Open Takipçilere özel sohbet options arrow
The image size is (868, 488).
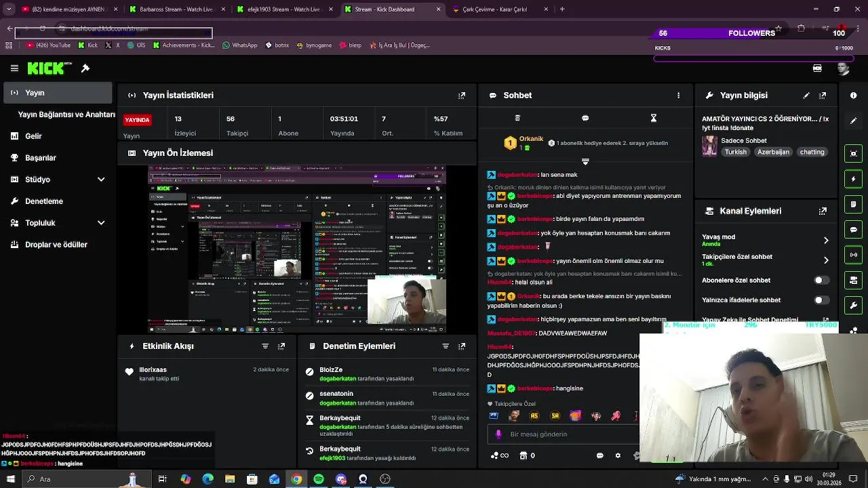[826, 260]
